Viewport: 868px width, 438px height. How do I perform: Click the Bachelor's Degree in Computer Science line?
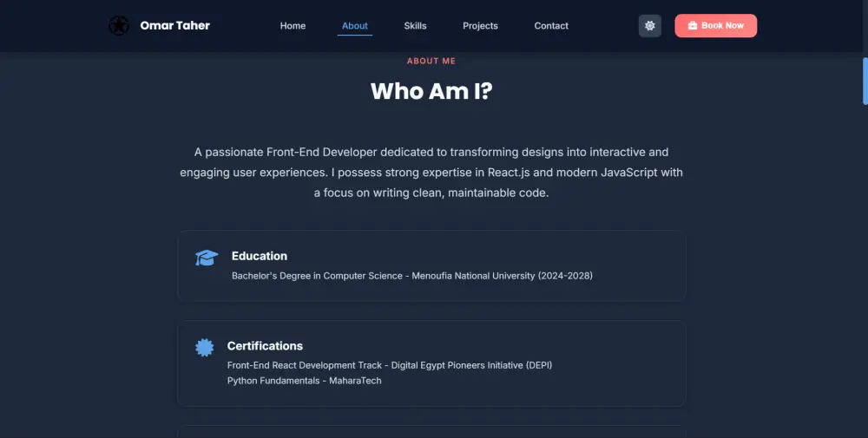coord(411,276)
